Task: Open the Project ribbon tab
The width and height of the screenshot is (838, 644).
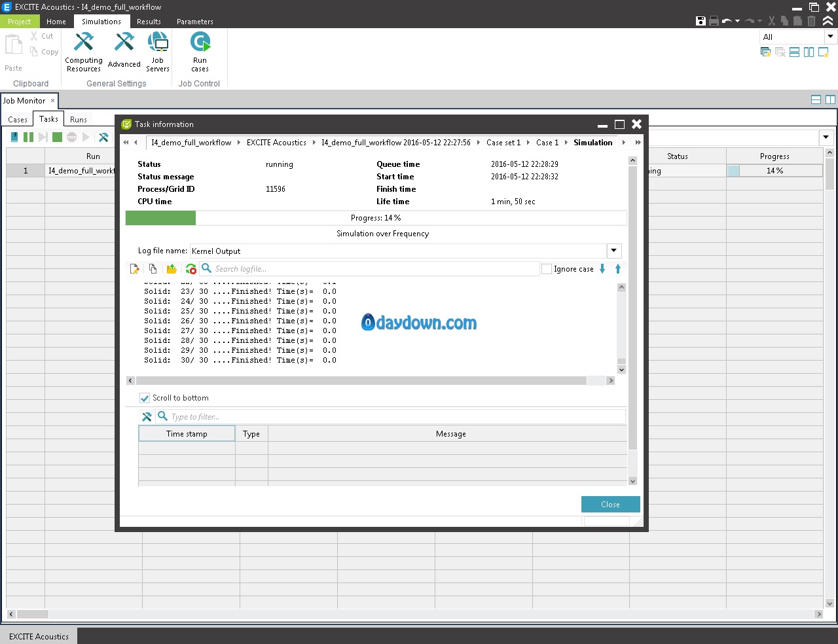Action: point(19,22)
